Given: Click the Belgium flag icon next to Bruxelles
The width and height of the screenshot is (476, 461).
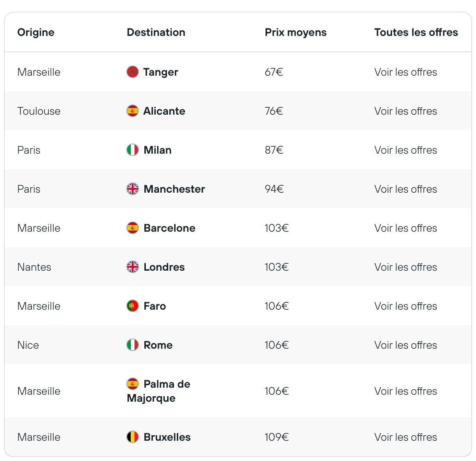Looking at the screenshot, I should click(133, 437).
